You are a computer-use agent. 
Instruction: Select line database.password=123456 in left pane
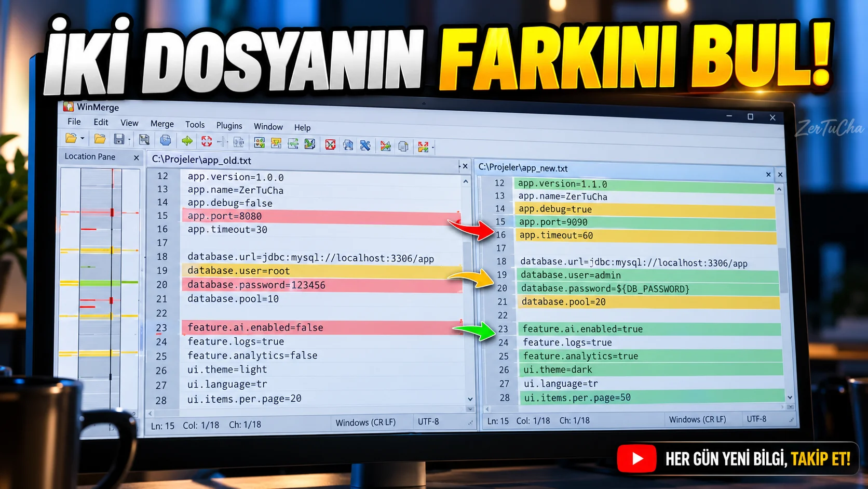coord(322,285)
